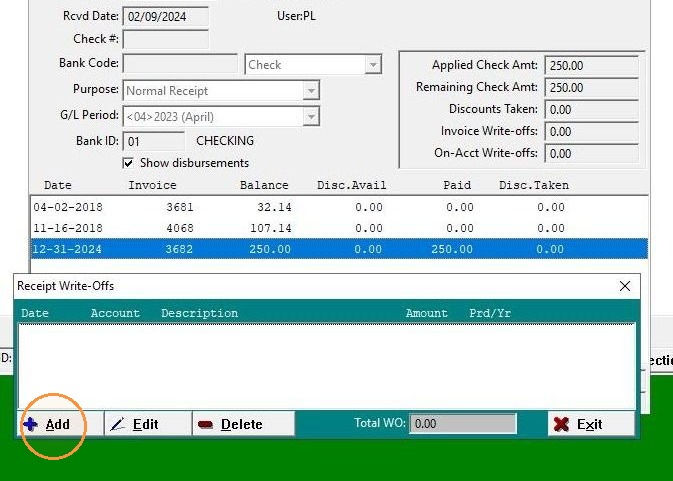Toggle Show disbursements checkbox
The width and height of the screenshot is (673, 481).
point(128,163)
